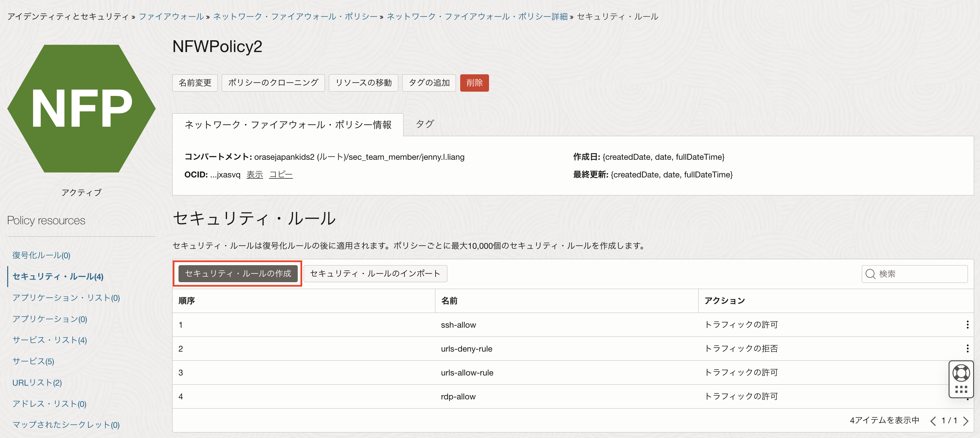Click urls-deny-rule rule name
Screen dimensions: 980x438
click(x=466, y=349)
